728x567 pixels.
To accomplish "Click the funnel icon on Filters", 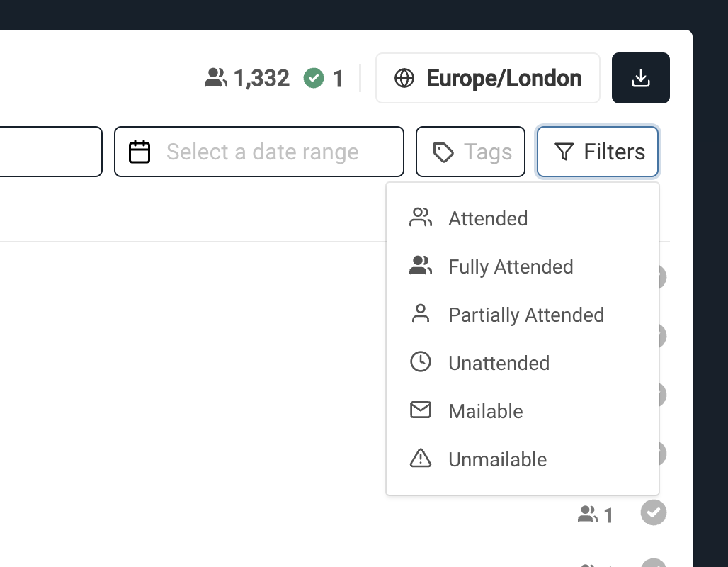I will (x=564, y=152).
